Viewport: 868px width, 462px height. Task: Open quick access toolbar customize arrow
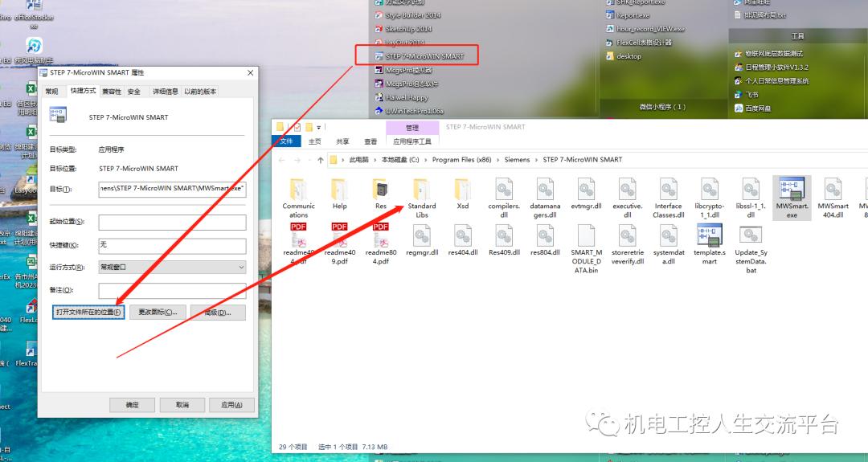click(318, 128)
